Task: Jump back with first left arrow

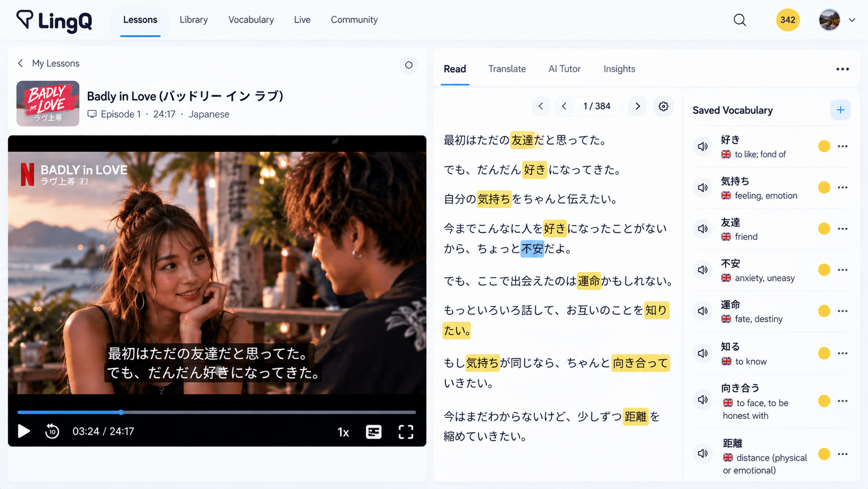Action: tap(541, 106)
